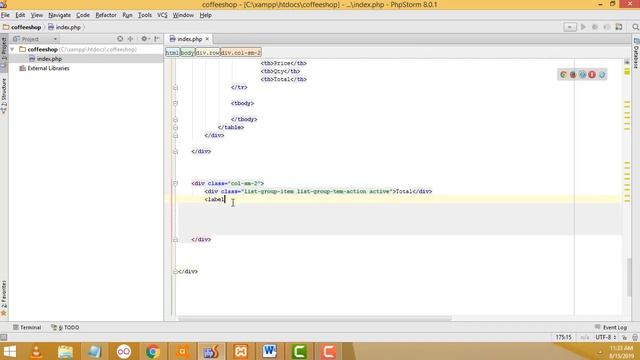Open the Project view type dropdown

pyautogui.click(x=35, y=39)
